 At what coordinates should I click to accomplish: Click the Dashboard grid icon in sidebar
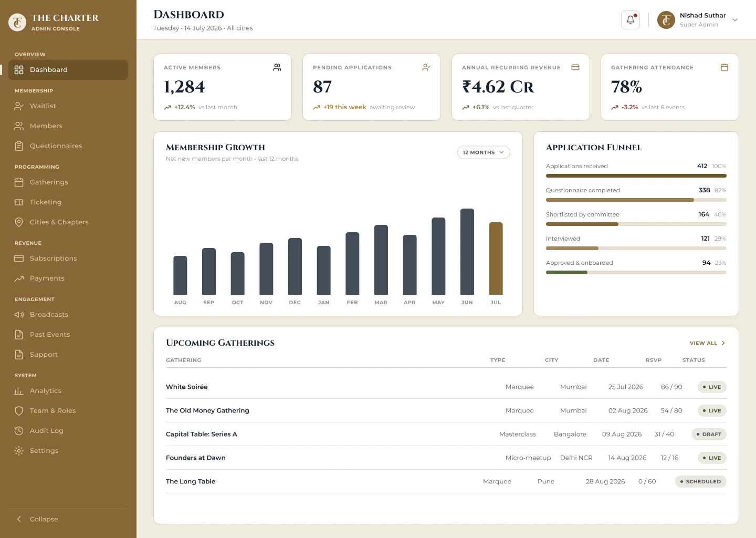pos(19,70)
